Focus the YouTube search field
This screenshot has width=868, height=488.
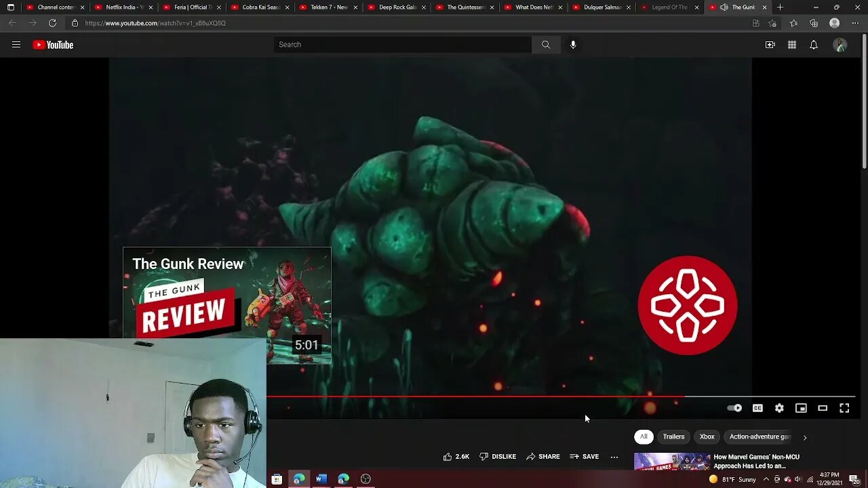[x=403, y=45]
